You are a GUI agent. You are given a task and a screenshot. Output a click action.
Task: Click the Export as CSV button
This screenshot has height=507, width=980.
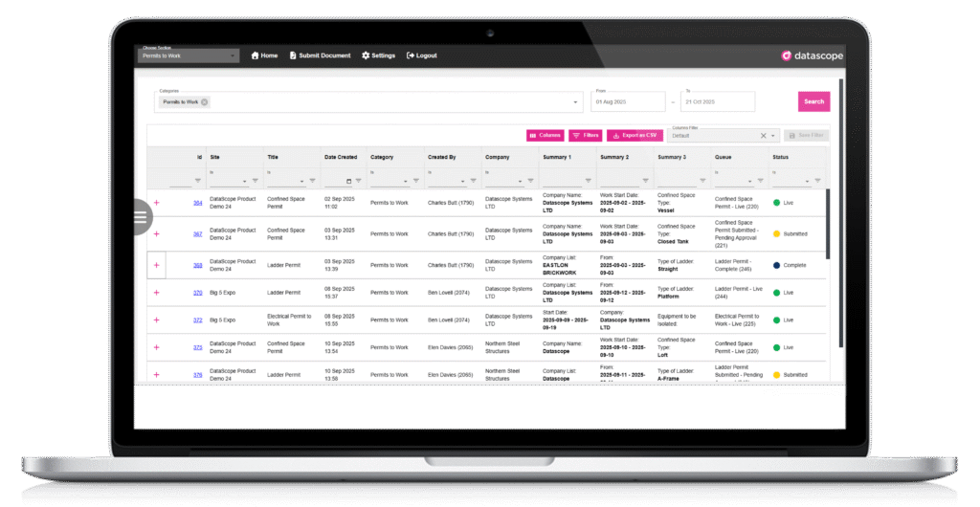point(635,136)
